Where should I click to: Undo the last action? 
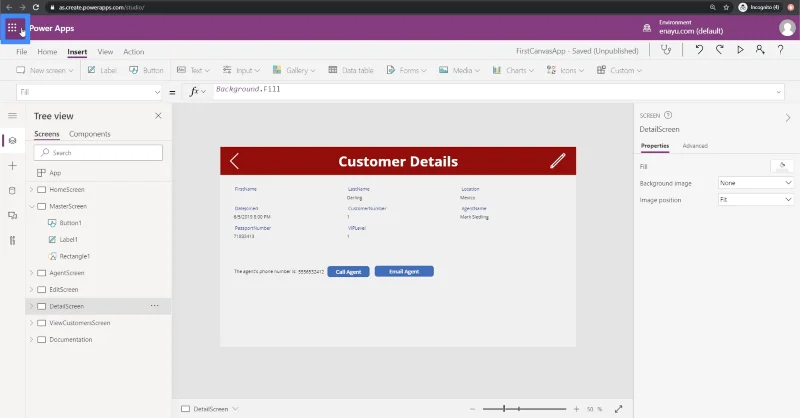pos(699,50)
